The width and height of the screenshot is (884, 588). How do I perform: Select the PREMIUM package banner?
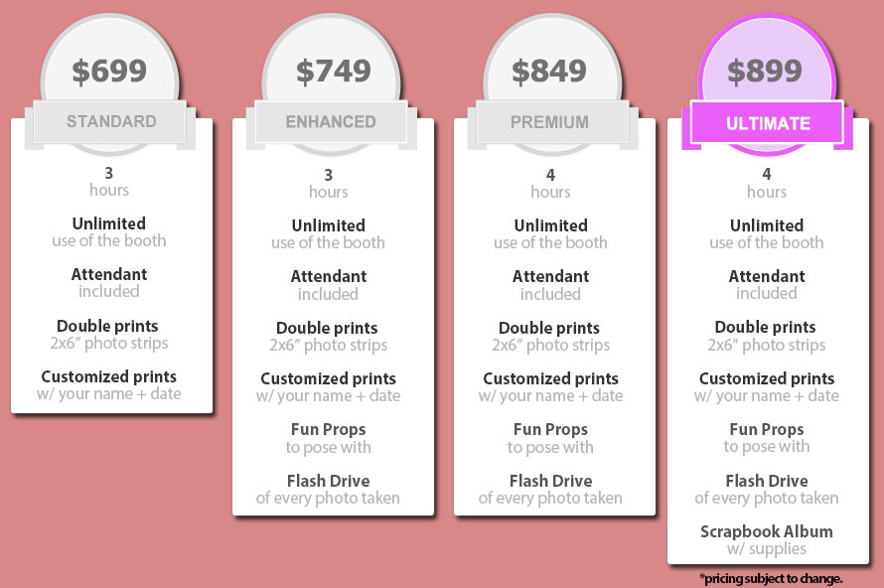549,122
